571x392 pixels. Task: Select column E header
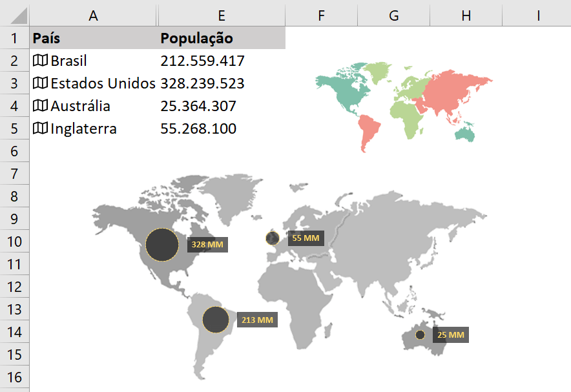222,14
